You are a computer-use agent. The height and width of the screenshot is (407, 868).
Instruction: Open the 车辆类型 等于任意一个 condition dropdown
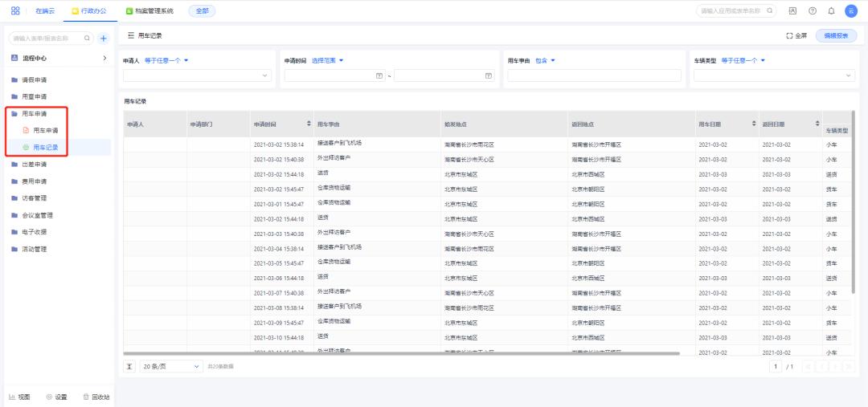pyautogui.click(x=743, y=60)
